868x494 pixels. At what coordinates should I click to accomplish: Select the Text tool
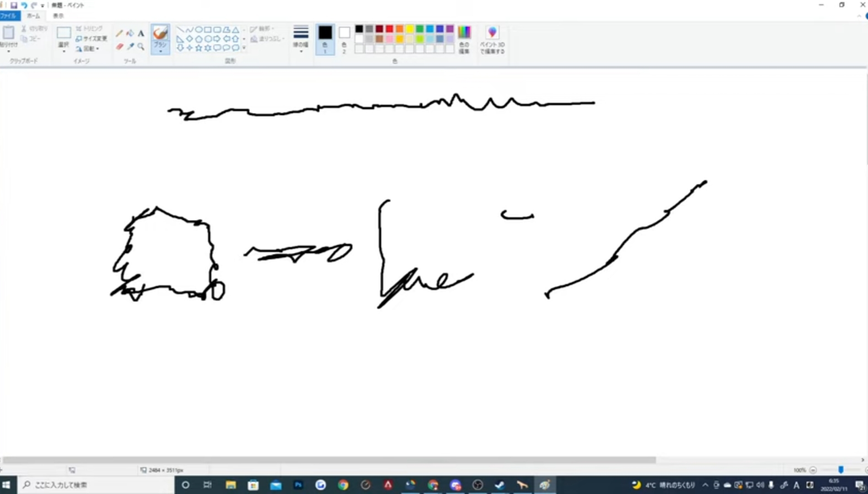(x=141, y=33)
